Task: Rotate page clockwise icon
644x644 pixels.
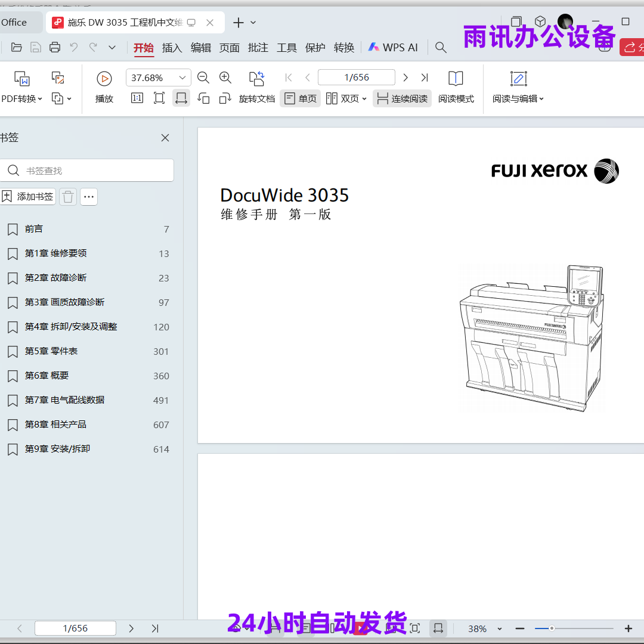Action: tap(225, 98)
